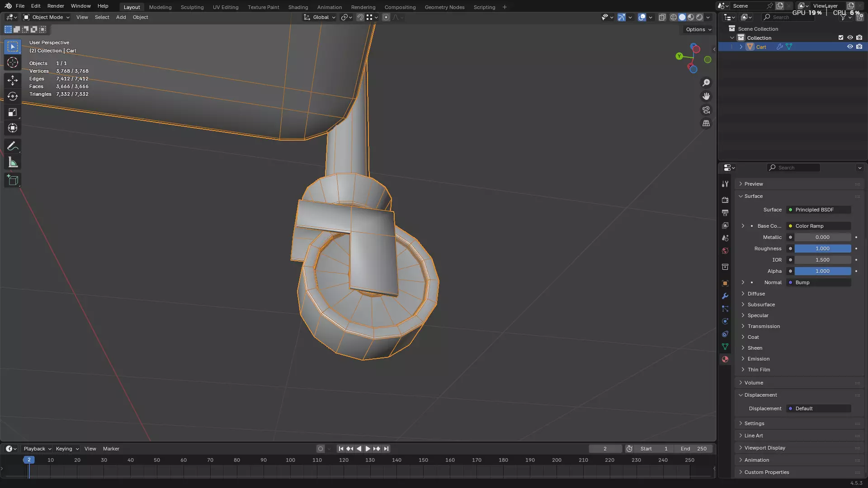
Task: Select the Move tool in the toolbar
Action: [13, 80]
